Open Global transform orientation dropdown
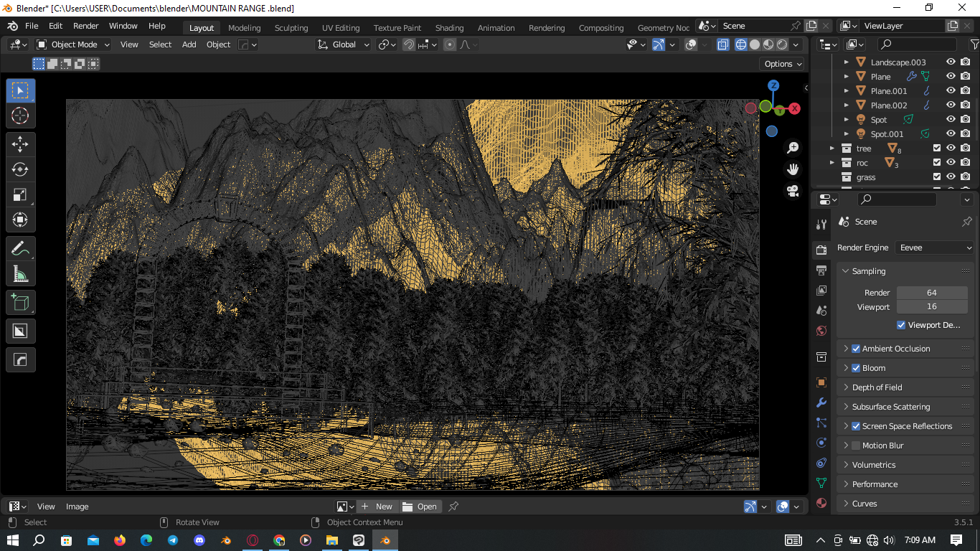The image size is (980, 551). pyautogui.click(x=344, y=44)
